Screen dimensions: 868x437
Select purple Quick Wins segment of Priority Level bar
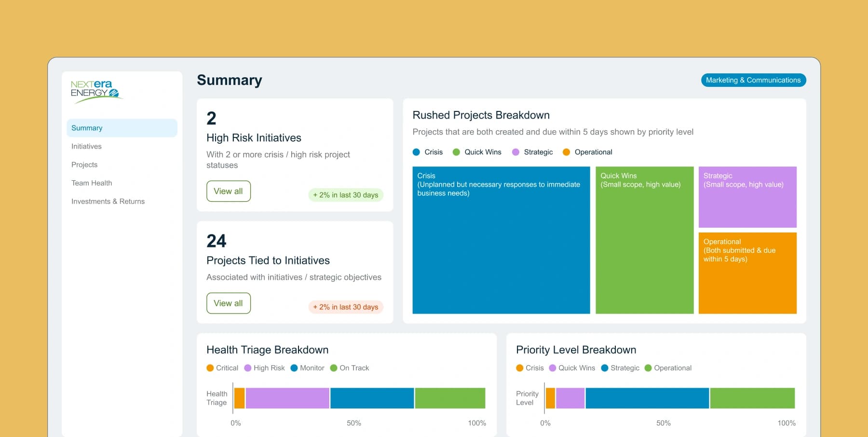pos(570,398)
